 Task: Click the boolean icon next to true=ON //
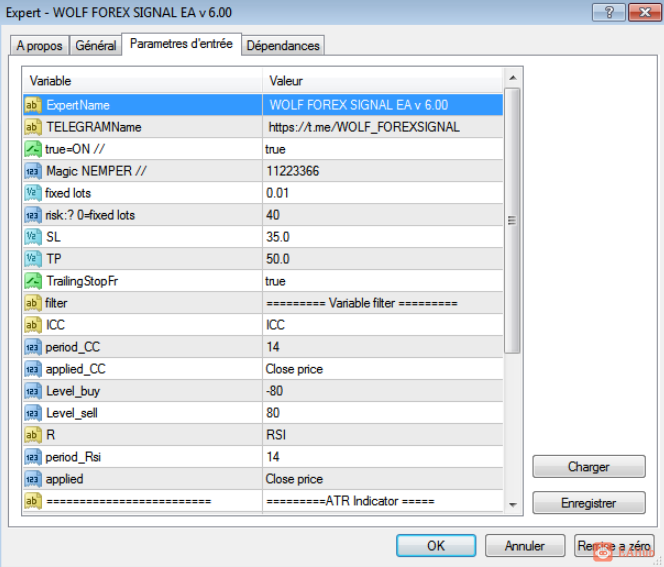pos(33,149)
